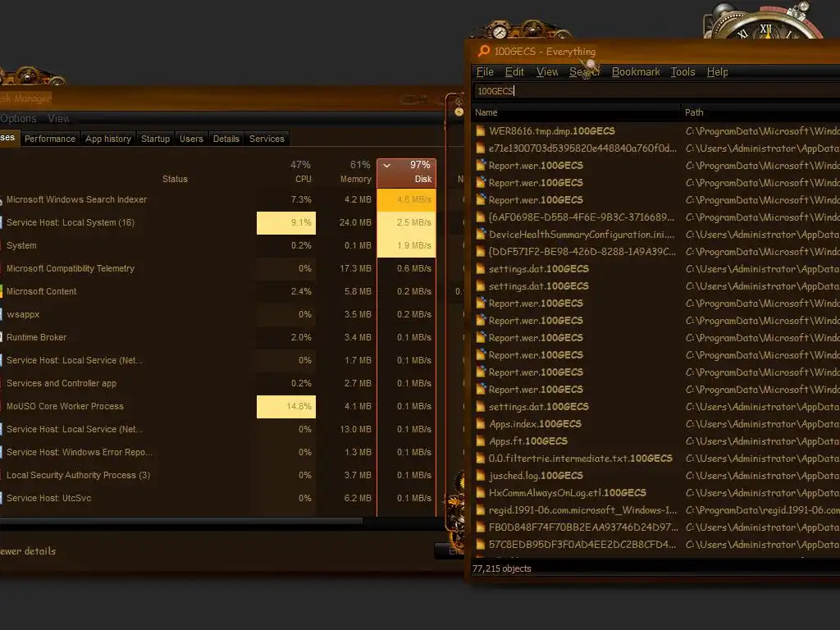Select the wsappx process
840x630 pixels.
click(x=23, y=314)
